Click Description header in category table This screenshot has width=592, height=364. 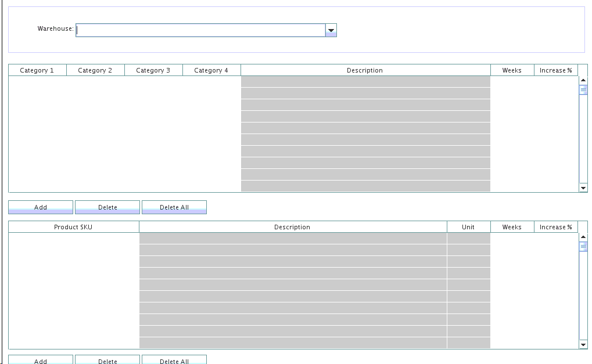click(x=365, y=70)
